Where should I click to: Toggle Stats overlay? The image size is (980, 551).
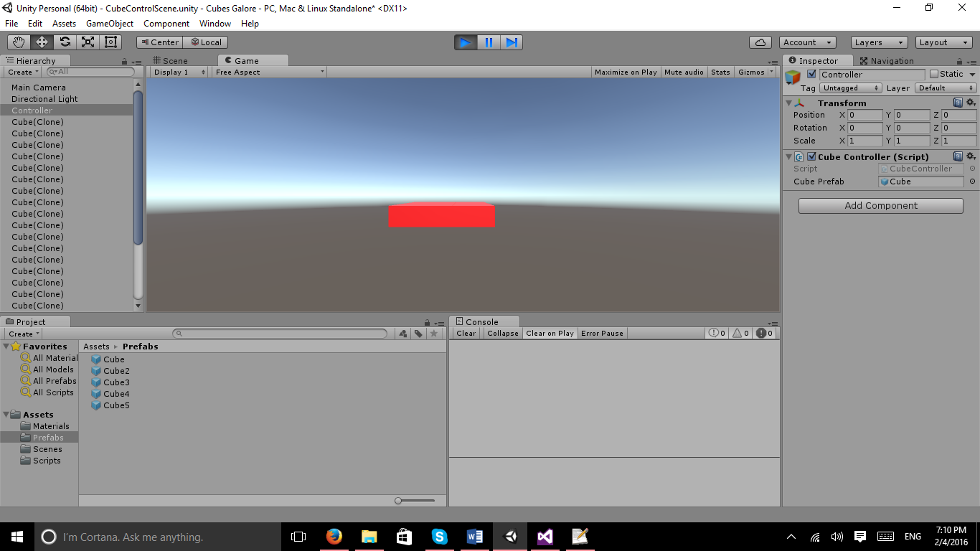[720, 72]
